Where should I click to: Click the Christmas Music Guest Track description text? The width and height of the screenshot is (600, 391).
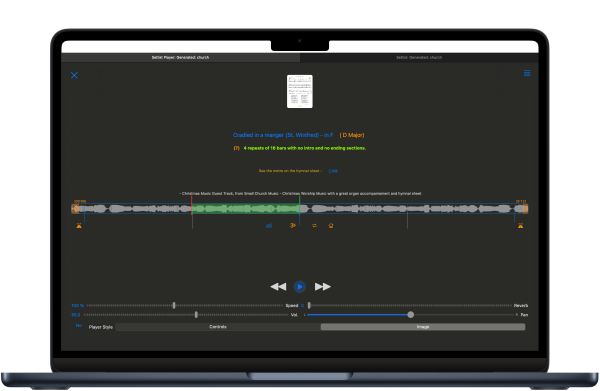(x=300, y=194)
